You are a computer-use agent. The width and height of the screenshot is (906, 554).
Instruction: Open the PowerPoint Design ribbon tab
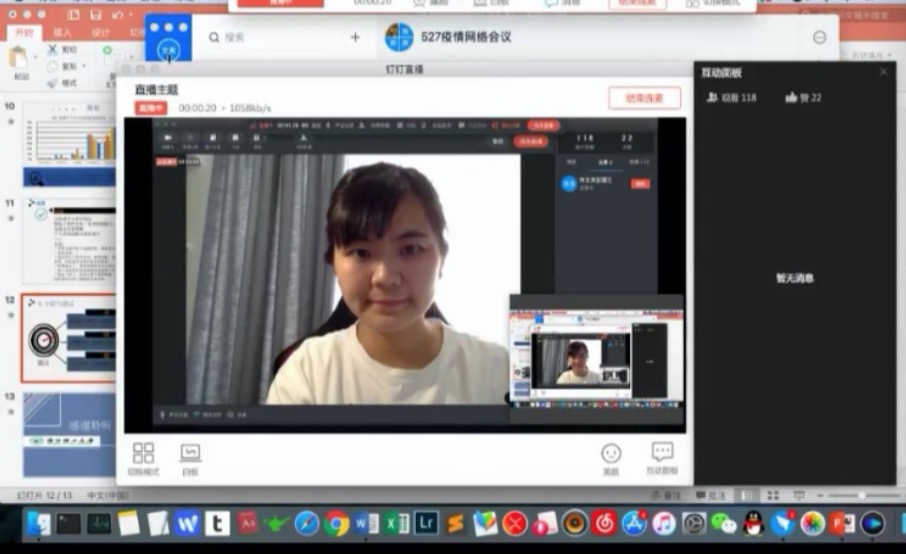(x=100, y=32)
